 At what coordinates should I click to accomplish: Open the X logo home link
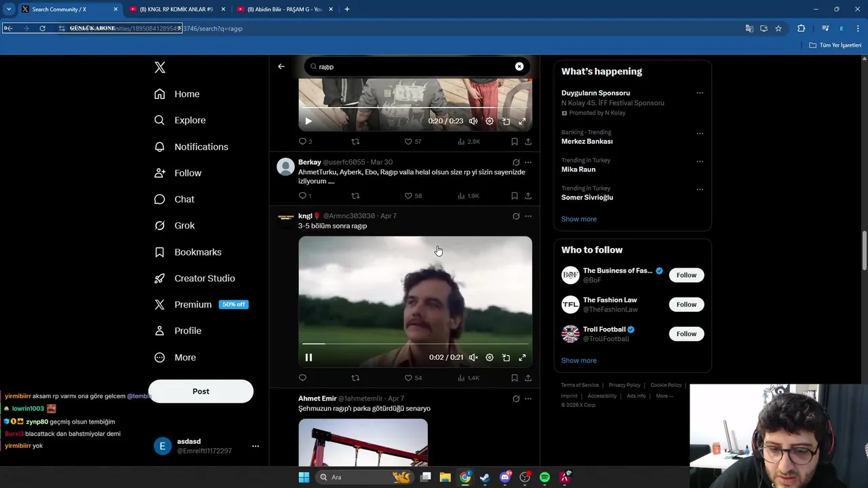coord(159,67)
